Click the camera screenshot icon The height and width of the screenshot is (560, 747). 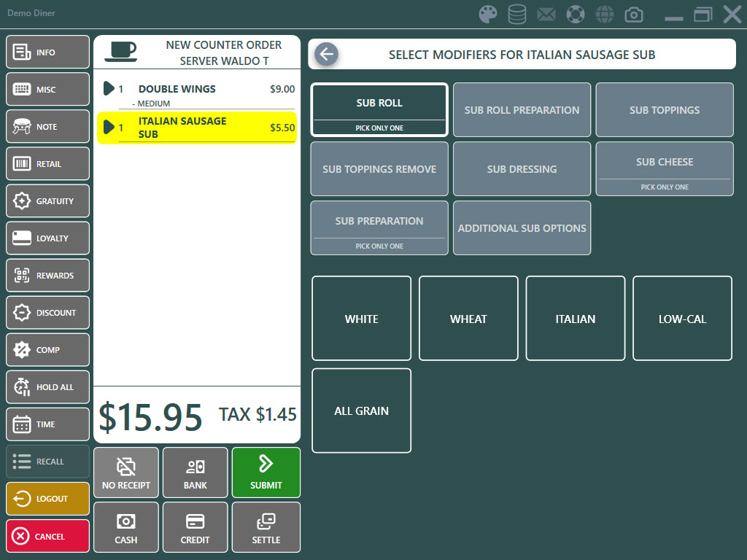[634, 14]
